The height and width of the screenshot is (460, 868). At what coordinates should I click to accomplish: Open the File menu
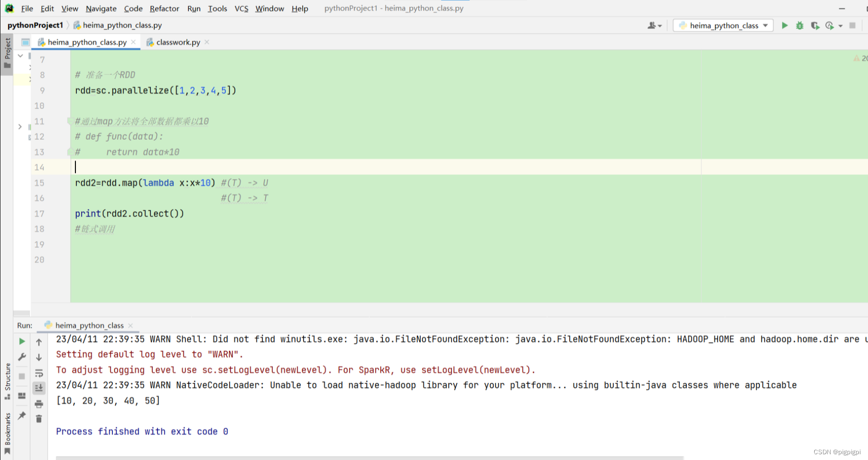click(27, 9)
